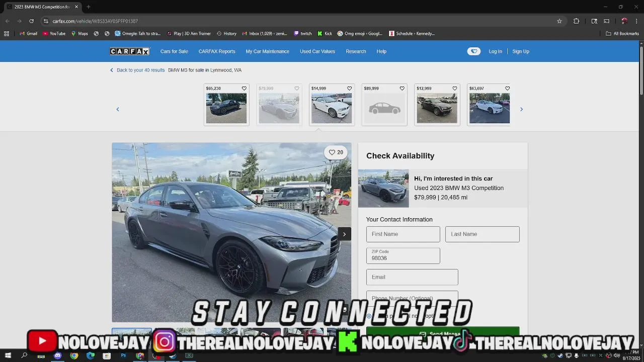This screenshot has width=644, height=362.
Task: Open CARFAX Reports menu
Action: click(217, 51)
